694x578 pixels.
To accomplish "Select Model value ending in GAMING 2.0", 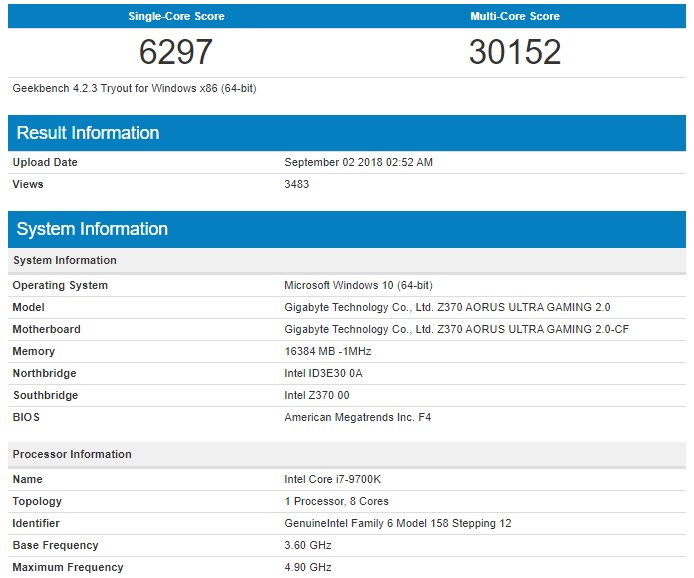I will click(447, 308).
